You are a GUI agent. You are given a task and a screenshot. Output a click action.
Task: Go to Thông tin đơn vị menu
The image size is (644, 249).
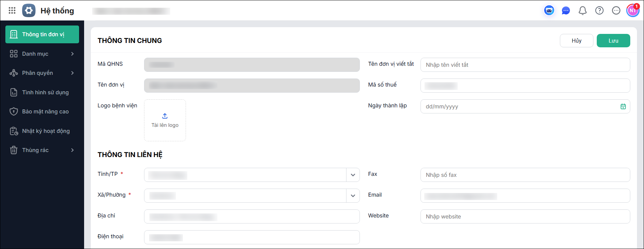(42, 34)
